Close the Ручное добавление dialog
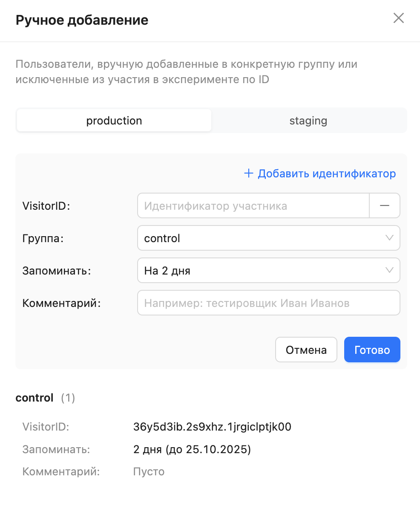The height and width of the screenshot is (509, 420). click(x=398, y=18)
